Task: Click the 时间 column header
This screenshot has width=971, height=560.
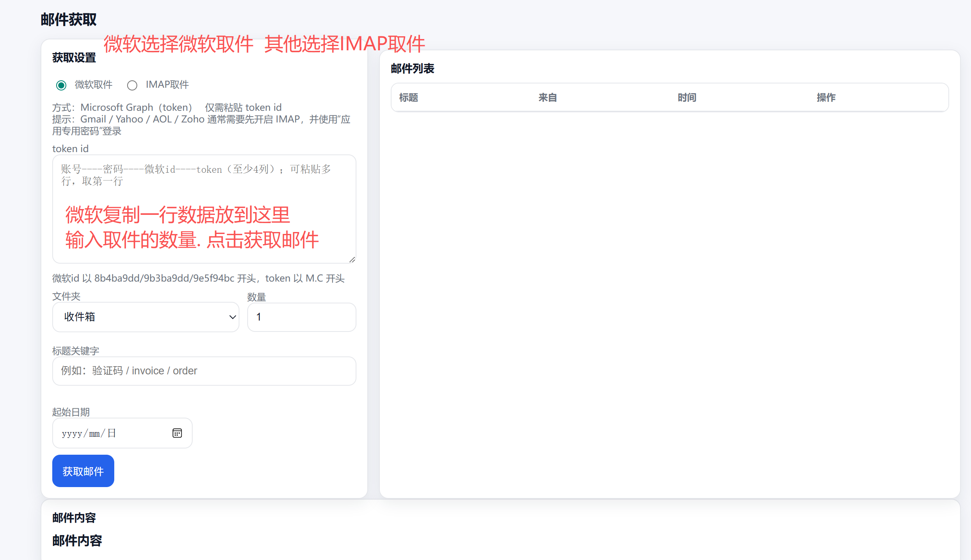Action: tap(687, 97)
